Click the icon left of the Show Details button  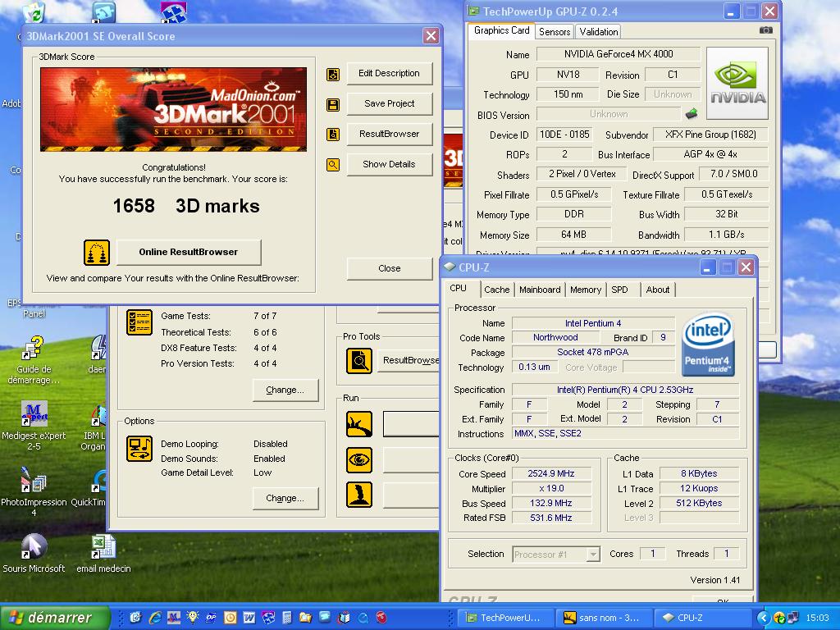[x=333, y=164]
